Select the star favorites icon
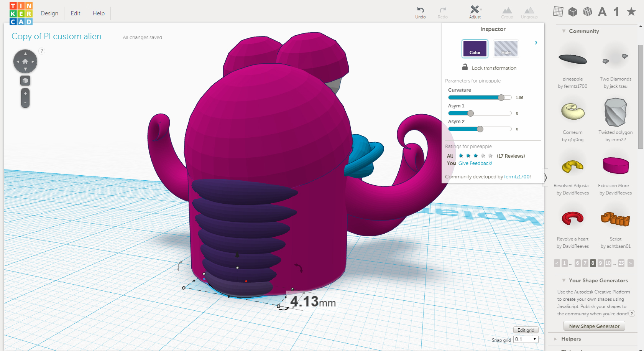Screen dimensions: 644x351 coord(631,12)
